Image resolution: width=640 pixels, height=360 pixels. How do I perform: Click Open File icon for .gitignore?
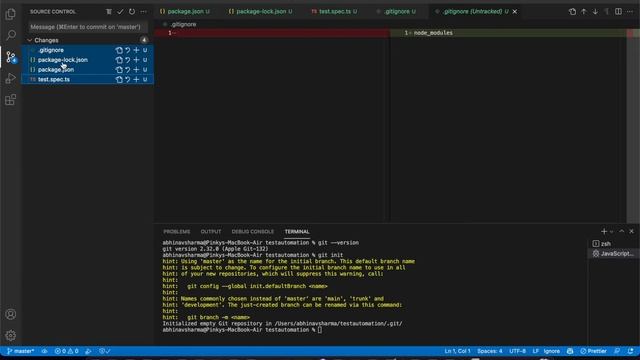click(x=119, y=50)
